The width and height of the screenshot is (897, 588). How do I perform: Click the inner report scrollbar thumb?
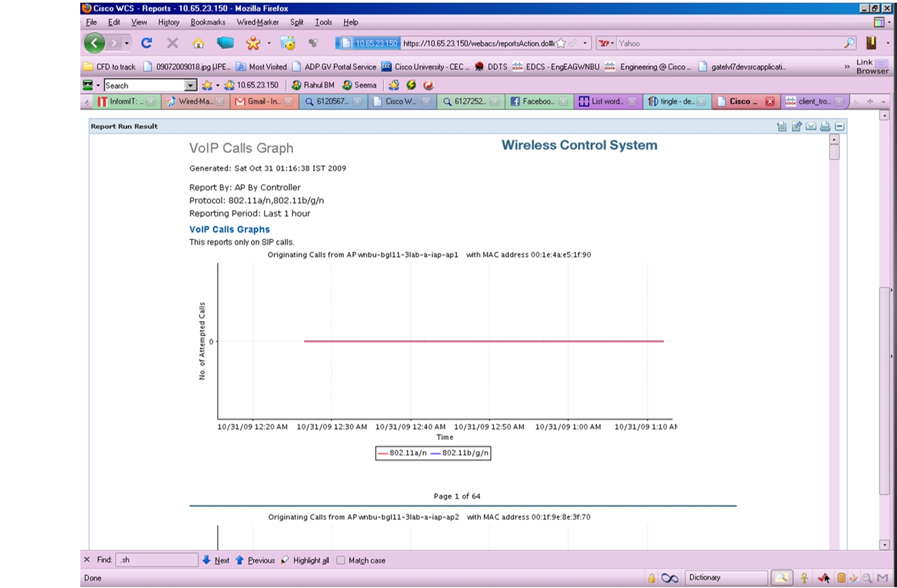coord(834,152)
